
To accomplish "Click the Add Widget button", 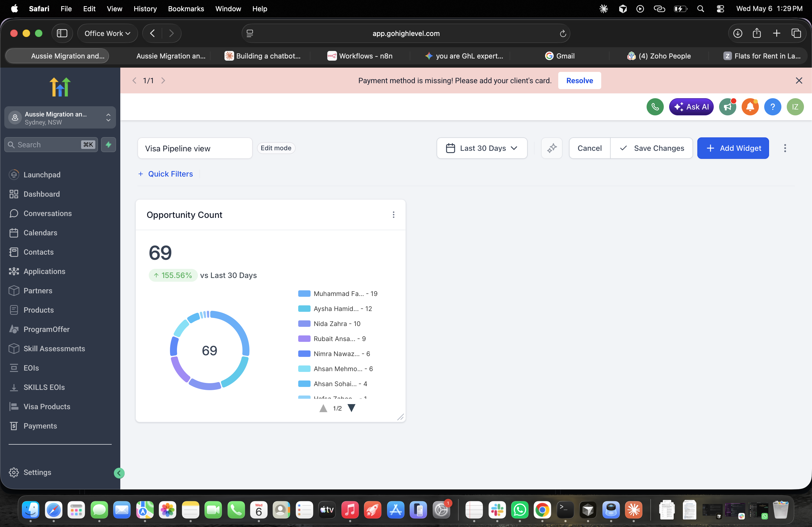I will click(733, 148).
